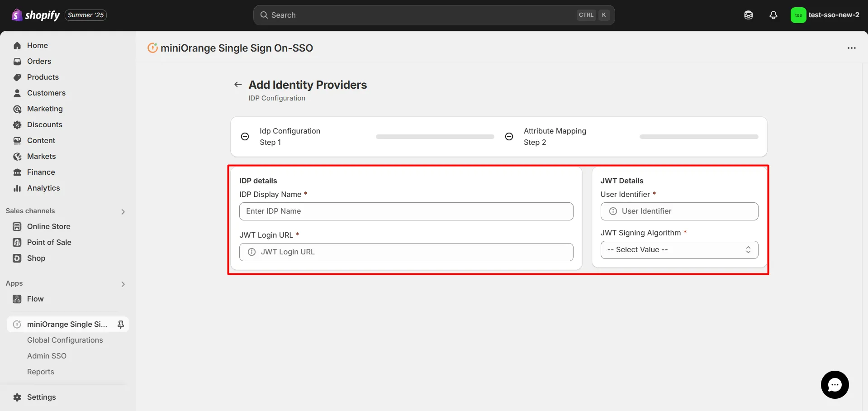Open Analytics page link
The image size is (868, 411).
pos(43,188)
